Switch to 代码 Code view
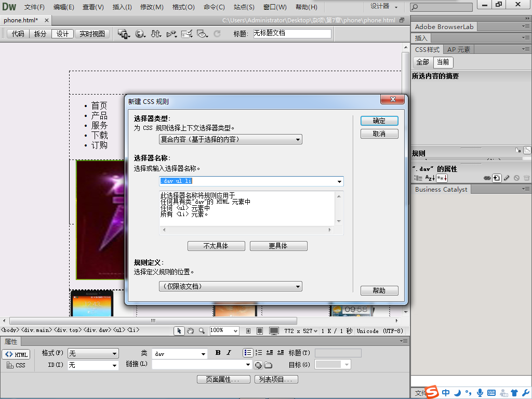Image resolution: width=532 pixels, height=399 pixels. (x=18, y=34)
